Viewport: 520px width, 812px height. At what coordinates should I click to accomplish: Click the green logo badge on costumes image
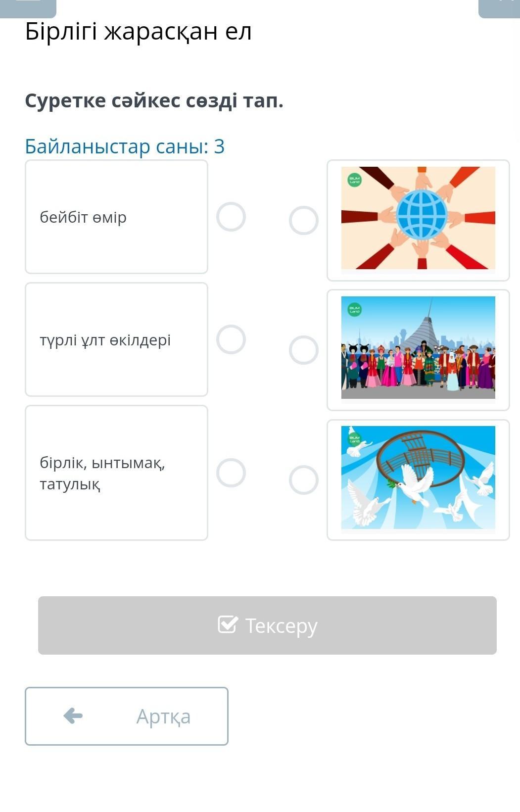pyautogui.click(x=355, y=310)
